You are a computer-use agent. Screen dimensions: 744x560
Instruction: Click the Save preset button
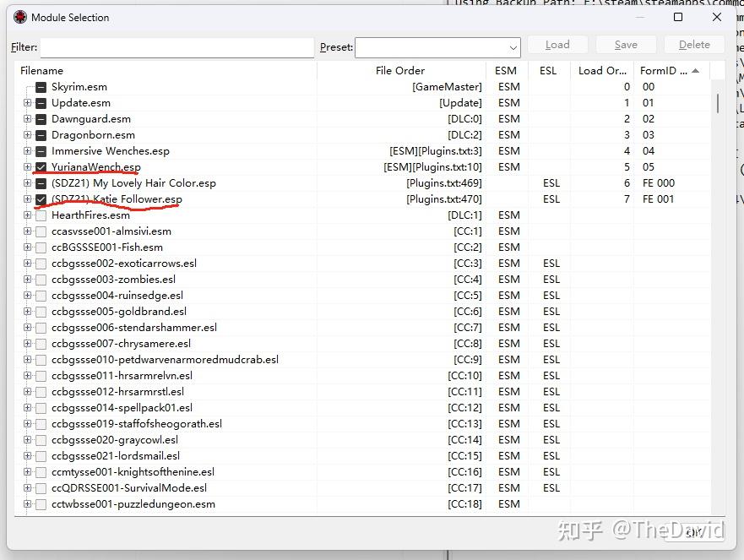pos(626,45)
